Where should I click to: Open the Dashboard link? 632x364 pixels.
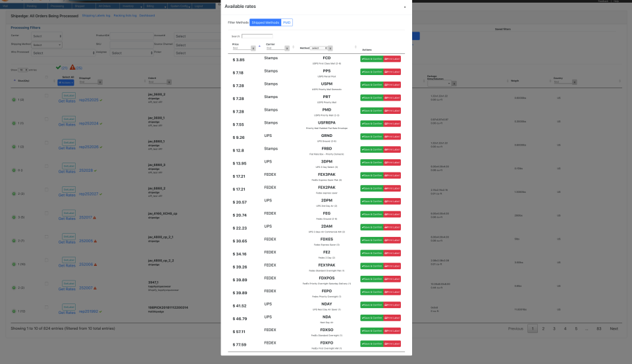click(147, 16)
